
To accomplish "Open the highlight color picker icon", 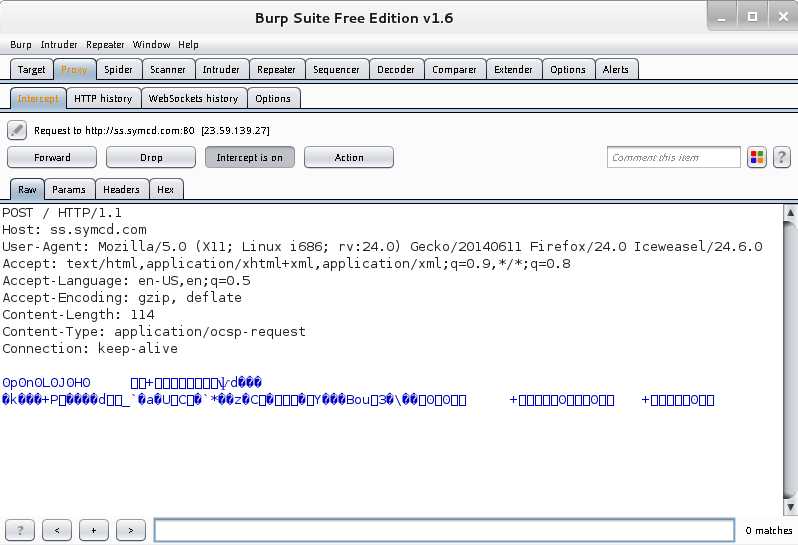I will [757, 157].
